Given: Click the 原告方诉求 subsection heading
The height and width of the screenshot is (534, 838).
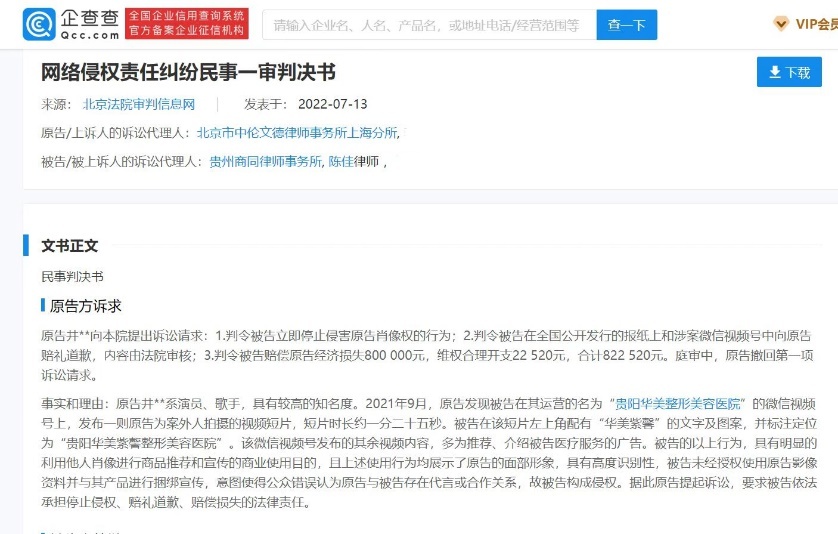Looking at the screenshot, I should point(86,306).
